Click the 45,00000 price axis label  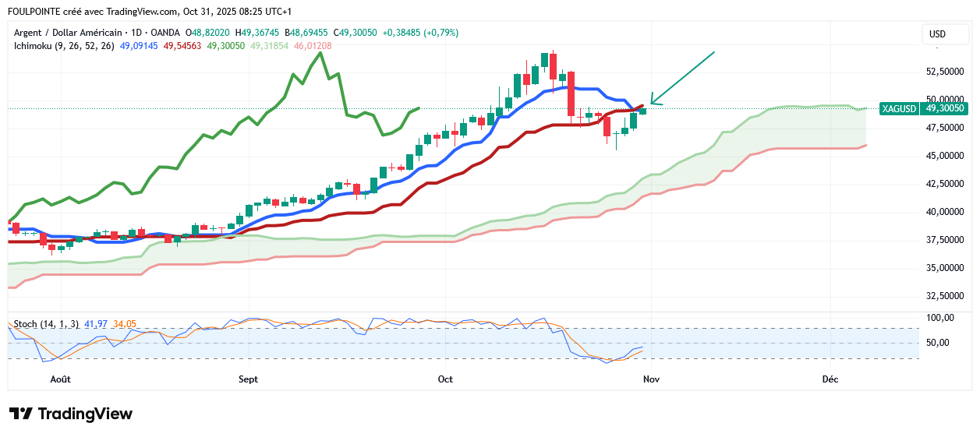pyautogui.click(x=944, y=156)
